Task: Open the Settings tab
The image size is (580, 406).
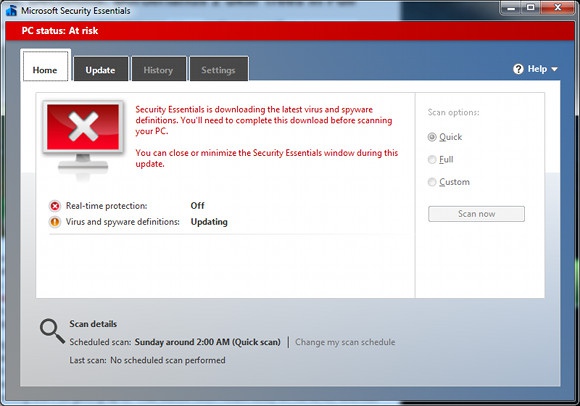Action: pos(219,69)
